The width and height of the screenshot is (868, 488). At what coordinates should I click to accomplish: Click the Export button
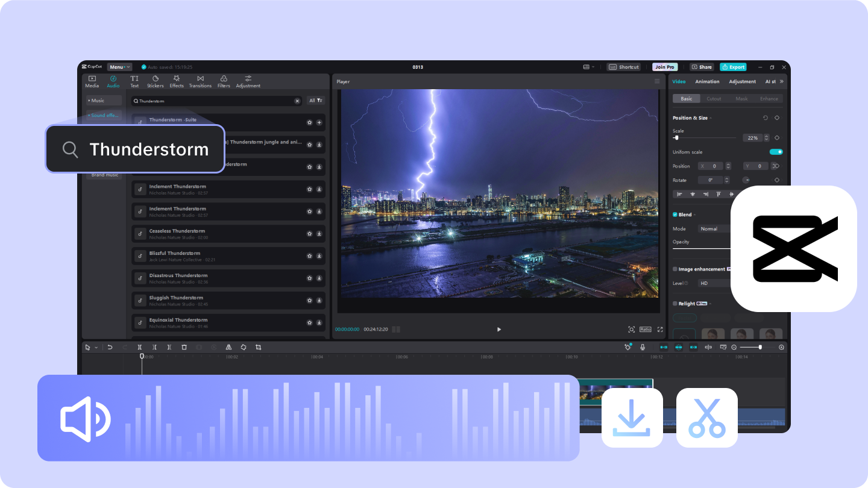click(x=733, y=66)
